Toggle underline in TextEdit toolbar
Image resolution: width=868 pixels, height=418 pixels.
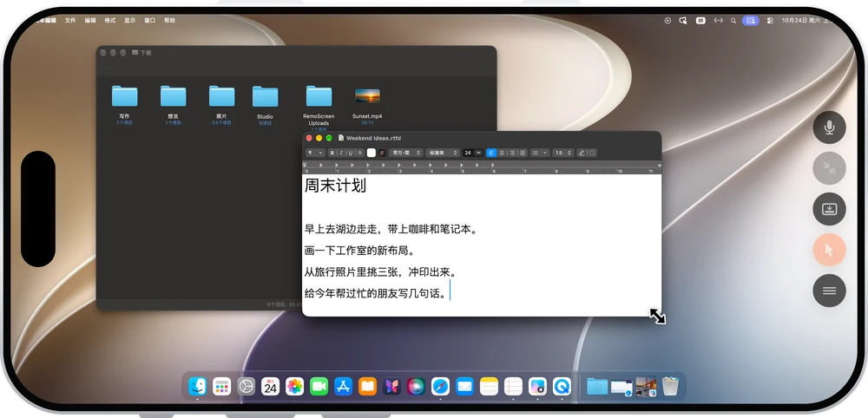351,153
